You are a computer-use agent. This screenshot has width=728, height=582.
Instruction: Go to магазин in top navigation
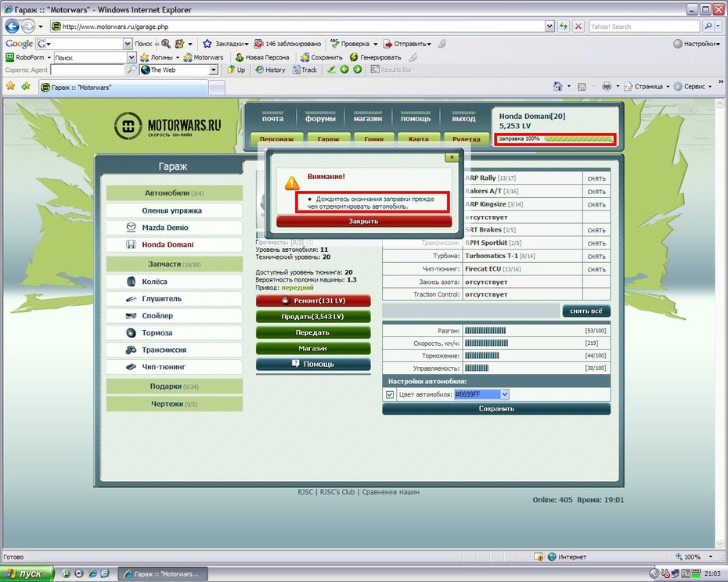(x=368, y=118)
